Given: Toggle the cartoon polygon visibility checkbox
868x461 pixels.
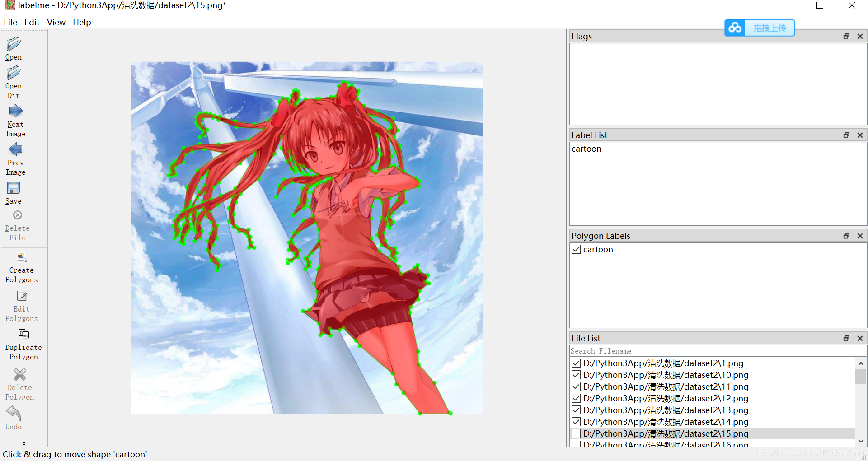Looking at the screenshot, I should 576,249.
